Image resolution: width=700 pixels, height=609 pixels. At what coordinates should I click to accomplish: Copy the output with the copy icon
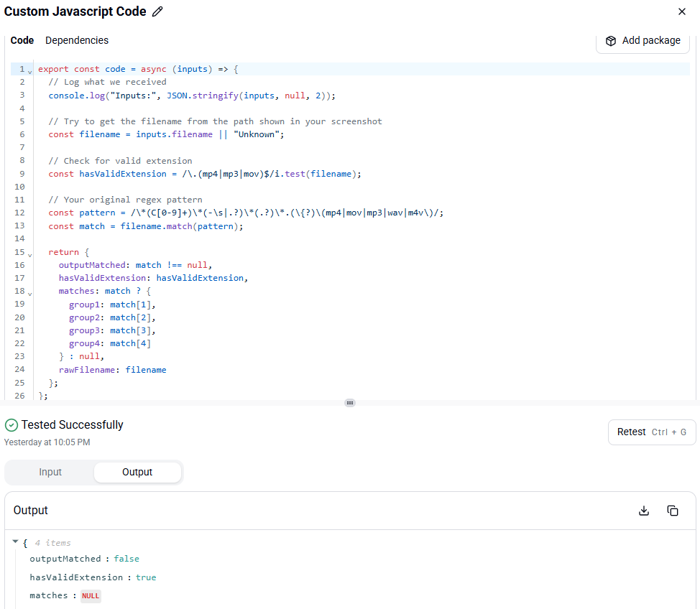click(x=672, y=511)
